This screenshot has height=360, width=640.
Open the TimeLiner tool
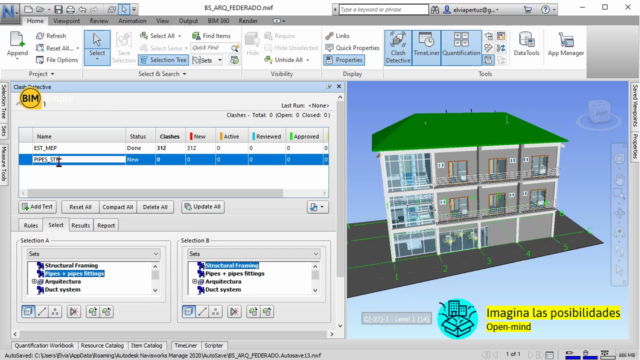point(426,47)
